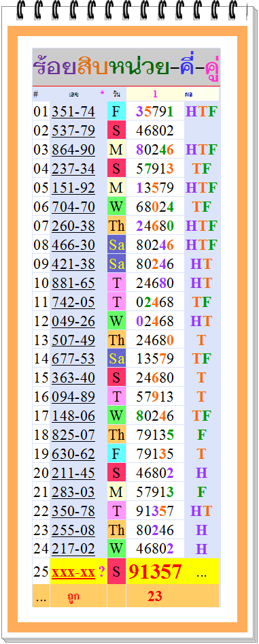
Task: Click the purple H result in row 20
Action: pyautogui.click(x=201, y=472)
